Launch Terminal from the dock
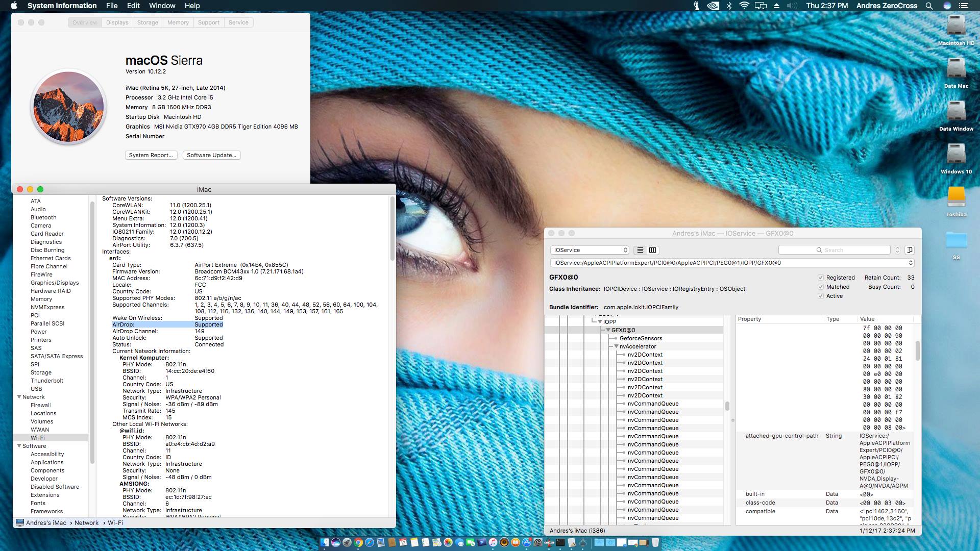 point(560,542)
